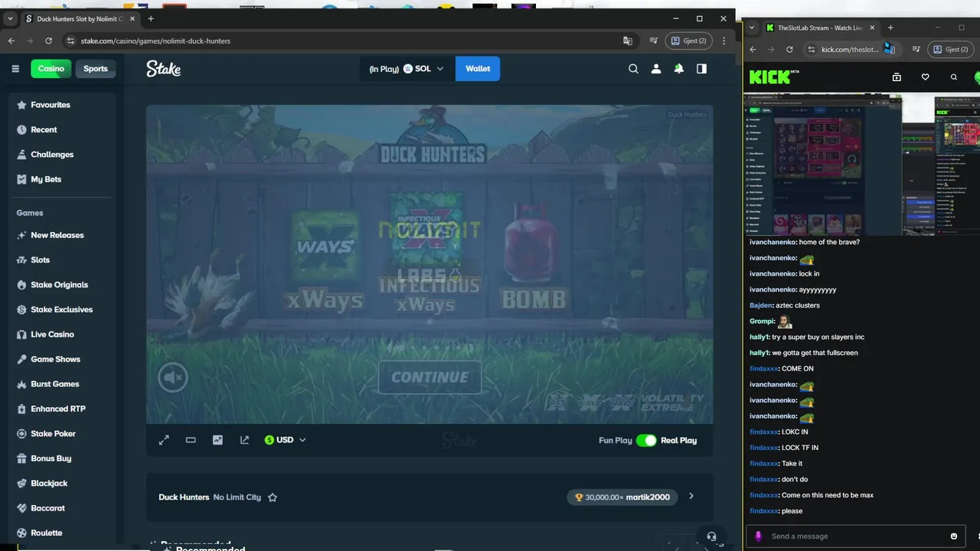980x551 pixels.
Task: Open tab search dropdown in Kick browser
Action: 752,28
